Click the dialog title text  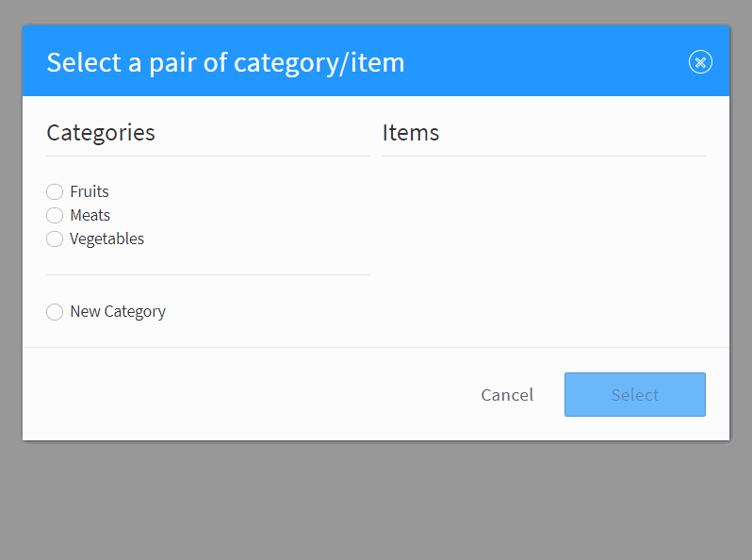click(x=225, y=62)
